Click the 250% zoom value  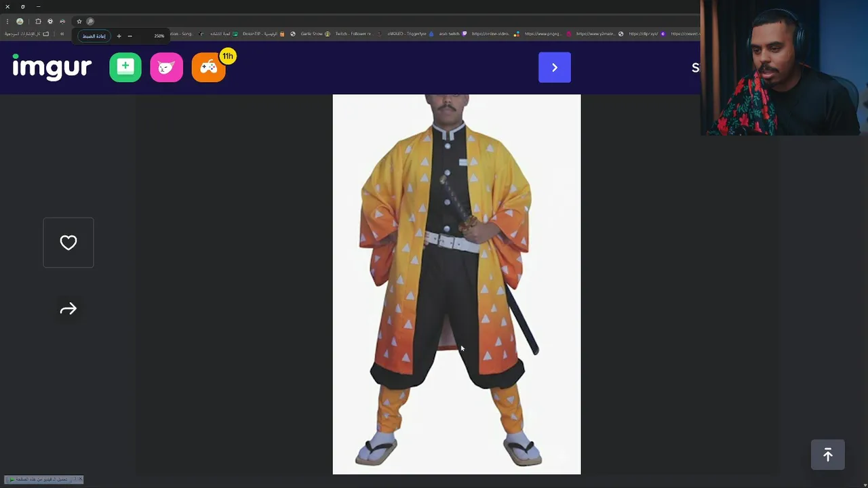coord(159,36)
